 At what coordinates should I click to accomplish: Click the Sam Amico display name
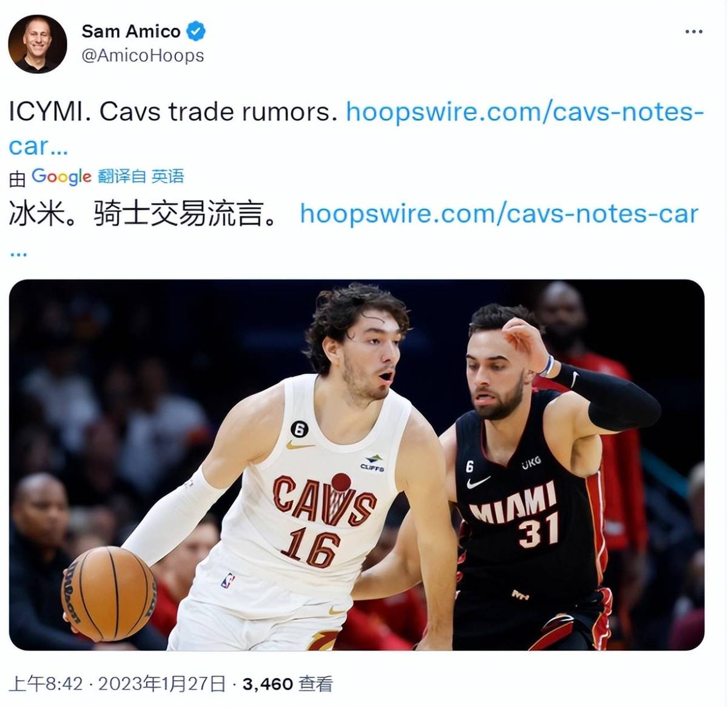(x=131, y=31)
